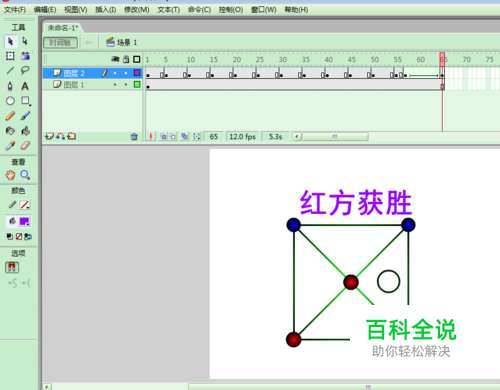Select the Eyedropper tool
This screenshot has height=390, width=500.
point(10,146)
